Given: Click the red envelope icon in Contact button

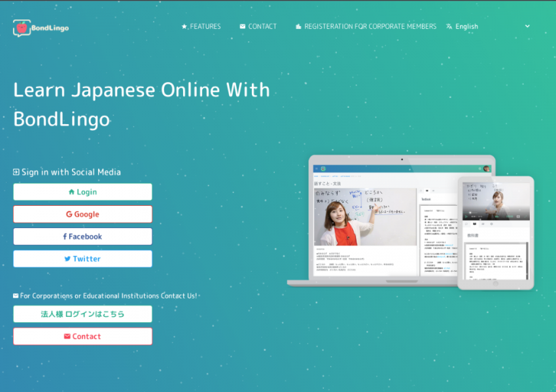Looking at the screenshot, I should point(67,336).
